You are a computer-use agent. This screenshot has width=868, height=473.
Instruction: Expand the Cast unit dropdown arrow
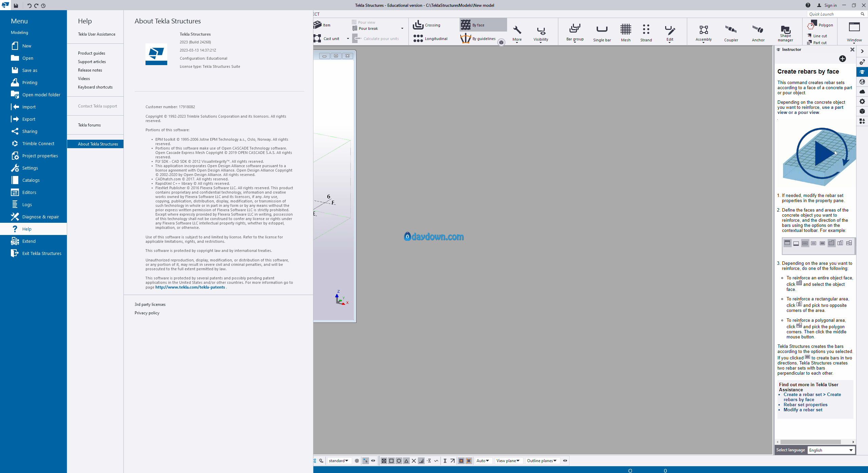click(x=348, y=39)
